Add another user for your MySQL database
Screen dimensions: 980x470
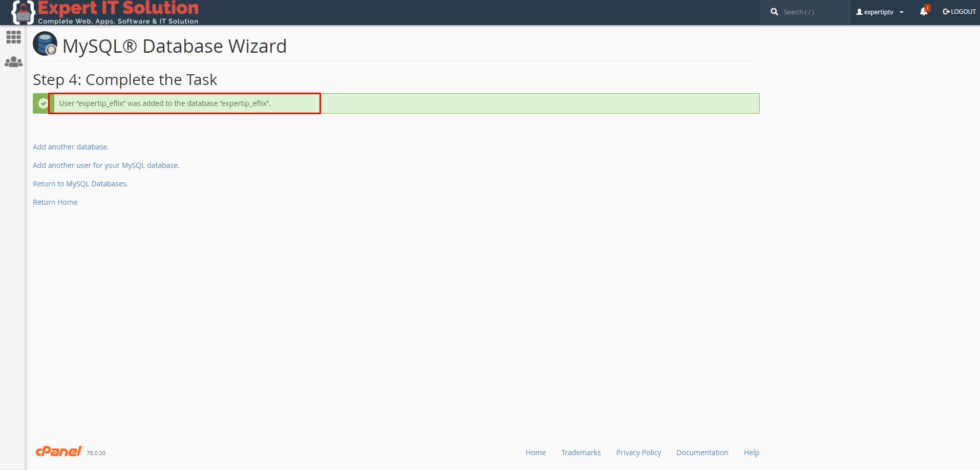(106, 165)
